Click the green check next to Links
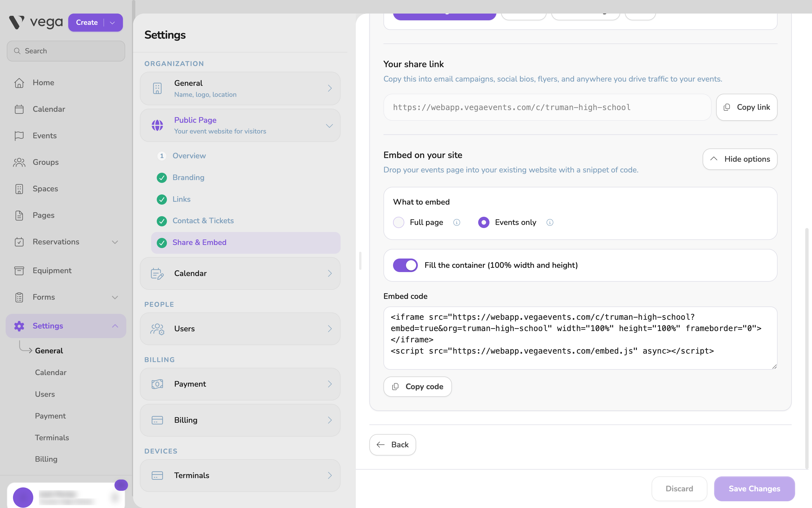This screenshot has height=508, width=812. [x=162, y=200]
